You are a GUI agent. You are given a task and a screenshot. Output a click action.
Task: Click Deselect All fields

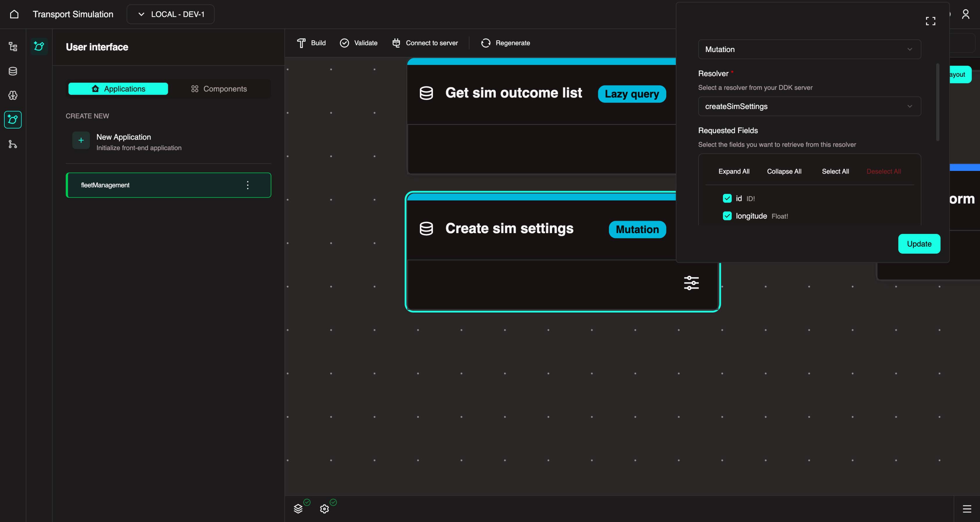click(x=883, y=171)
